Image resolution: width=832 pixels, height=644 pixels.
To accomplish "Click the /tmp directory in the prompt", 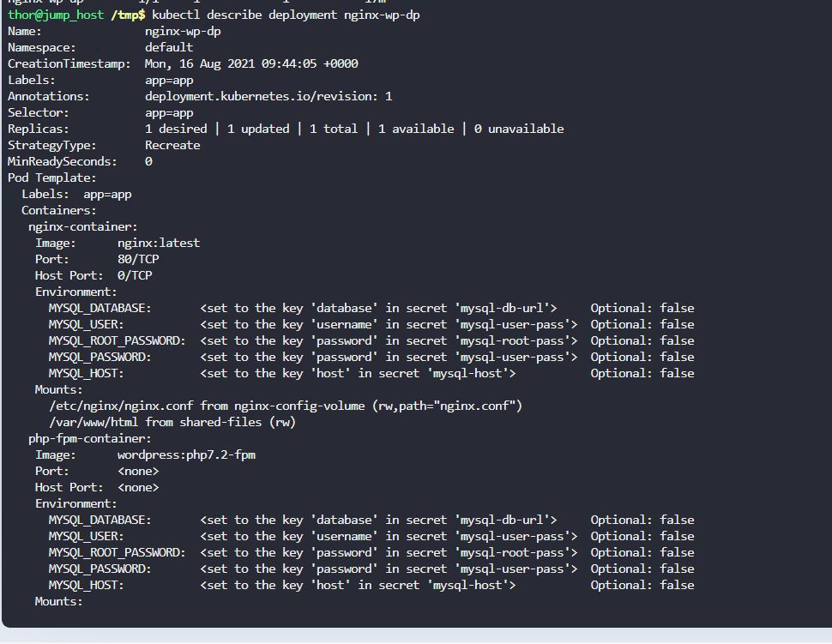I will [127, 15].
